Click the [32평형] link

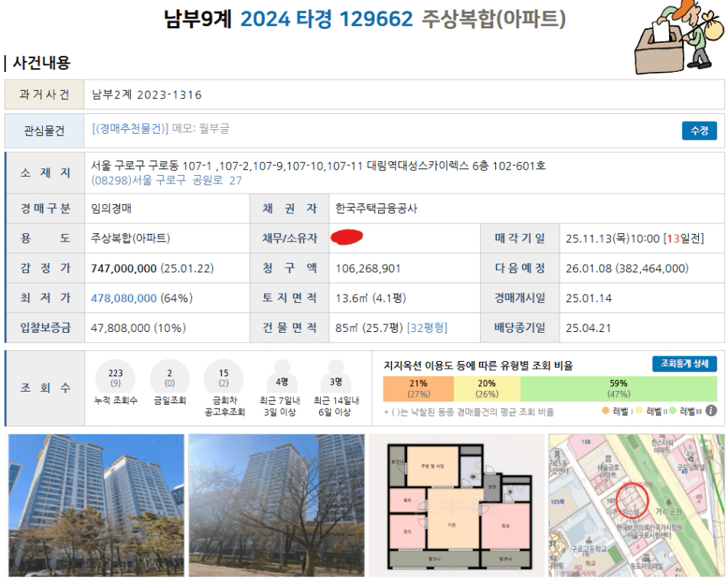(426, 328)
